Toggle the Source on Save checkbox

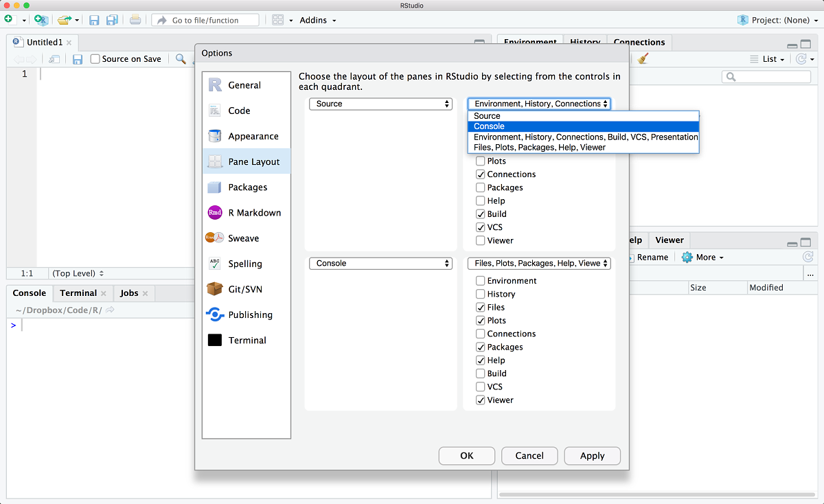[x=95, y=59]
